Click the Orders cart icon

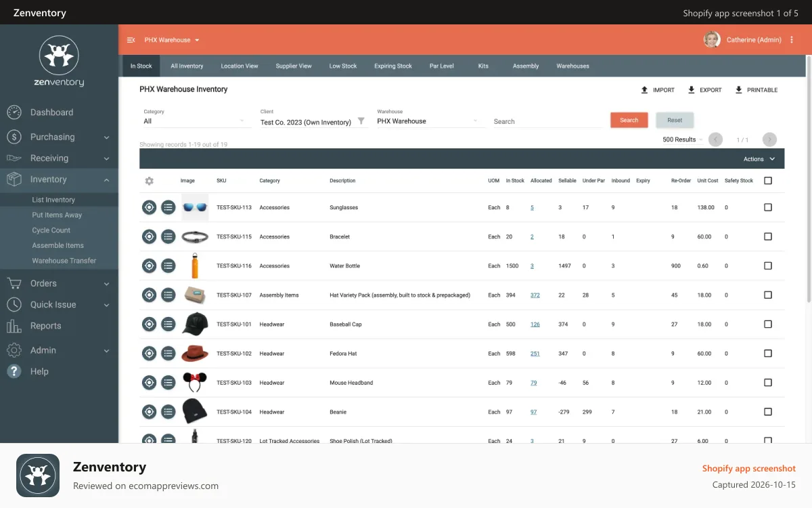point(14,283)
